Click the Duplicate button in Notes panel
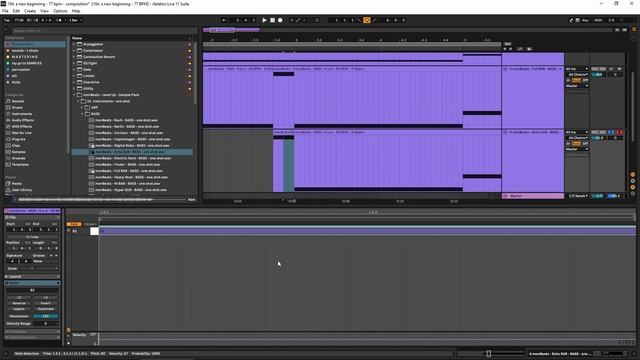Image resolution: width=640 pixels, height=360 pixels. coord(45,309)
